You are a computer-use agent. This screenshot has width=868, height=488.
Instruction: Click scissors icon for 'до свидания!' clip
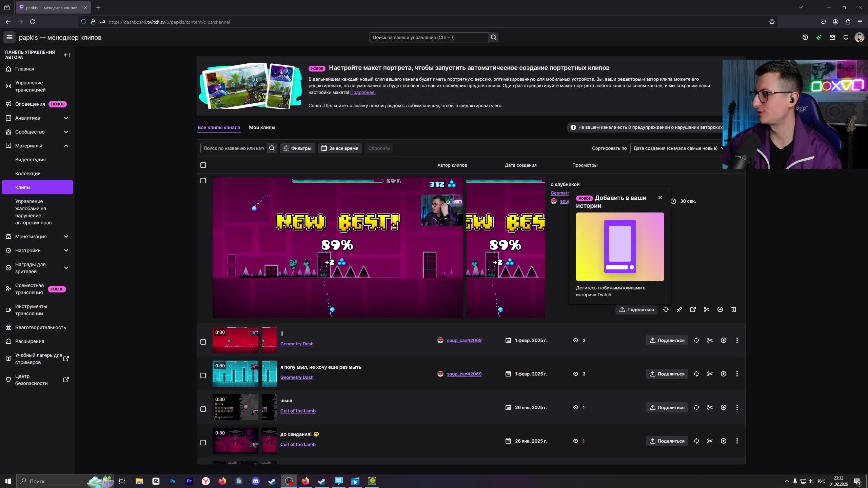[710, 441]
